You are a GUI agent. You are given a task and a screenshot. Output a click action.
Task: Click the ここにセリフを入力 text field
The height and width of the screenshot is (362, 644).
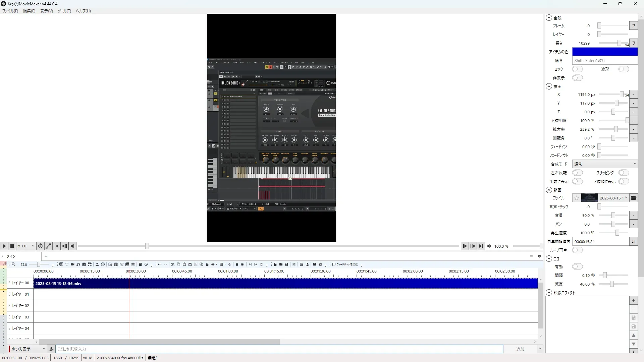(x=278, y=349)
